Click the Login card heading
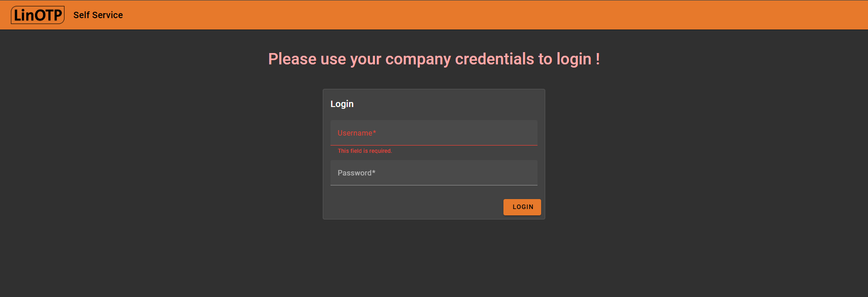868x297 pixels. point(342,104)
